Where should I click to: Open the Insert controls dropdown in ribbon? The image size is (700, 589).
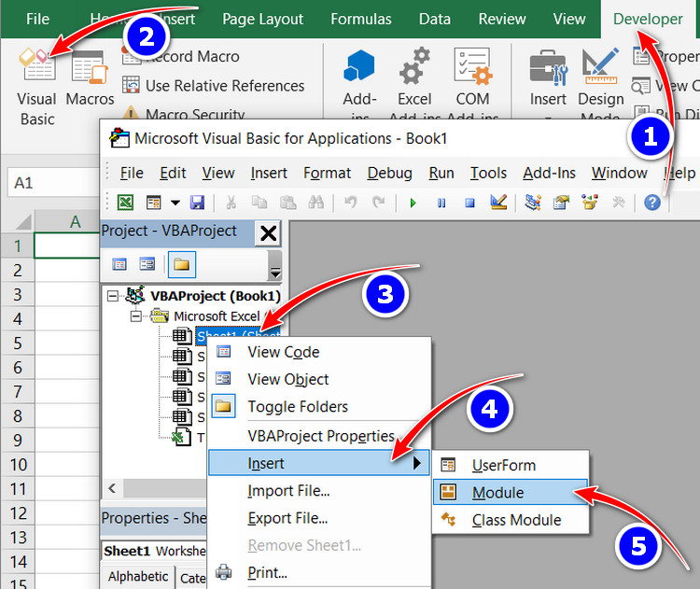pos(548,83)
